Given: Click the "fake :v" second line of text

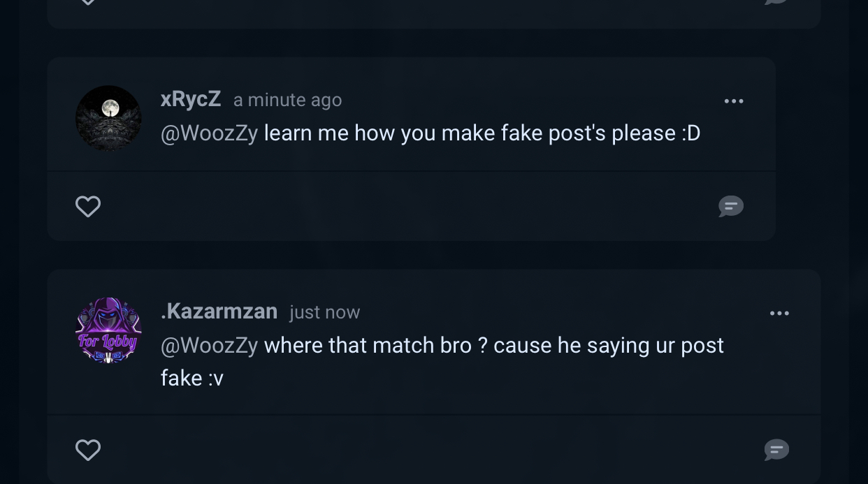Looking at the screenshot, I should click(x=192, y=378).
